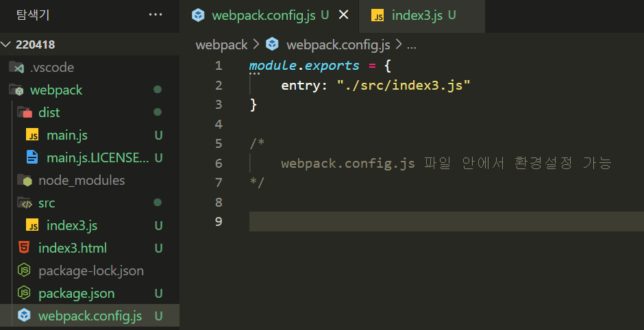Open the Explorer more actions ellipsis

pyautogui.click(x=156, y=15)
